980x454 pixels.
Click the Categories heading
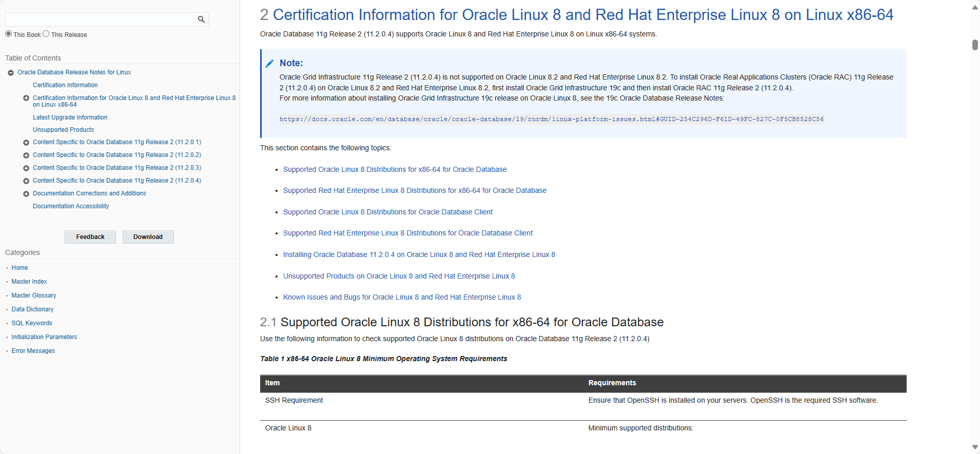point(23,252)
